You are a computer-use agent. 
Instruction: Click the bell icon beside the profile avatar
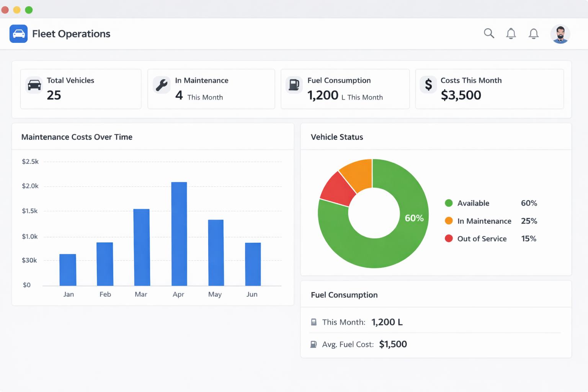tap(533, 34)
